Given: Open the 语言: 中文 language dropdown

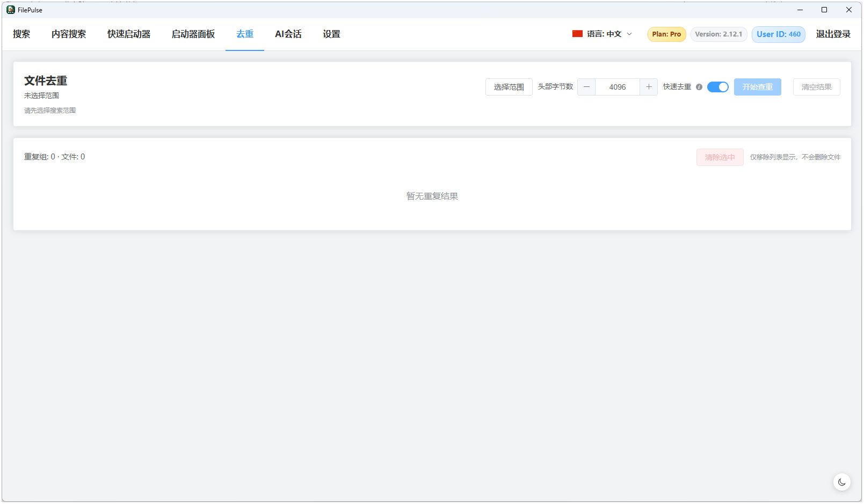Looking at the screenshot, I should (x=602, y=34).
